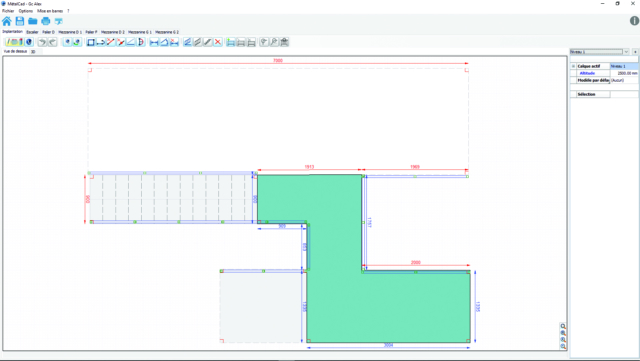Screen dimensions: 640x361
Task: Click the add level button beside dropdown
Action: [635, 52]
